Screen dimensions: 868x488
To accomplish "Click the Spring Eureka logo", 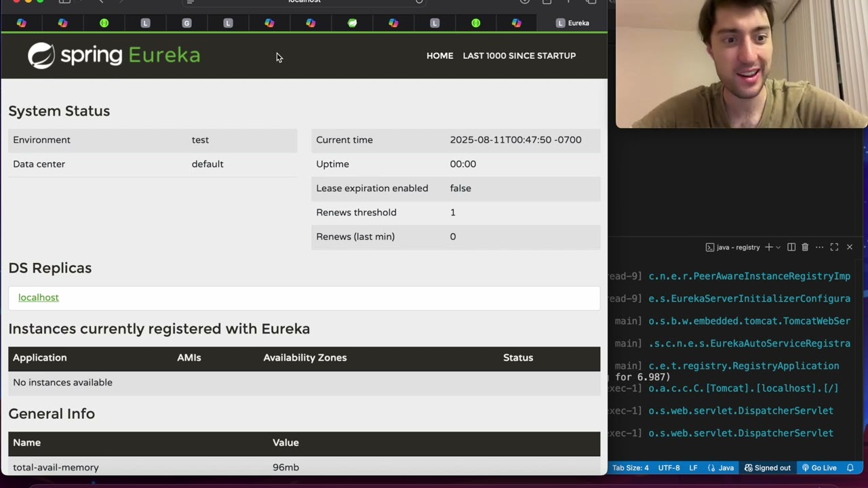I will pos(114,56).
